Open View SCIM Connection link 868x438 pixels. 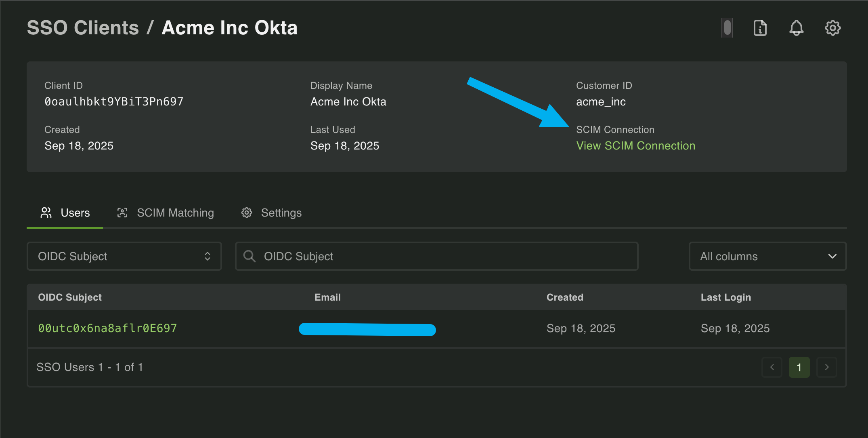point(635,145)
